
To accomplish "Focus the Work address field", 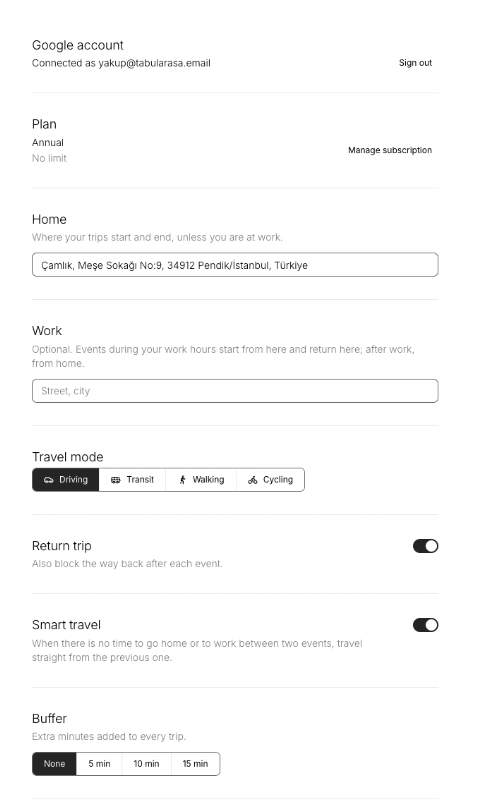I will tap(235, 391).
